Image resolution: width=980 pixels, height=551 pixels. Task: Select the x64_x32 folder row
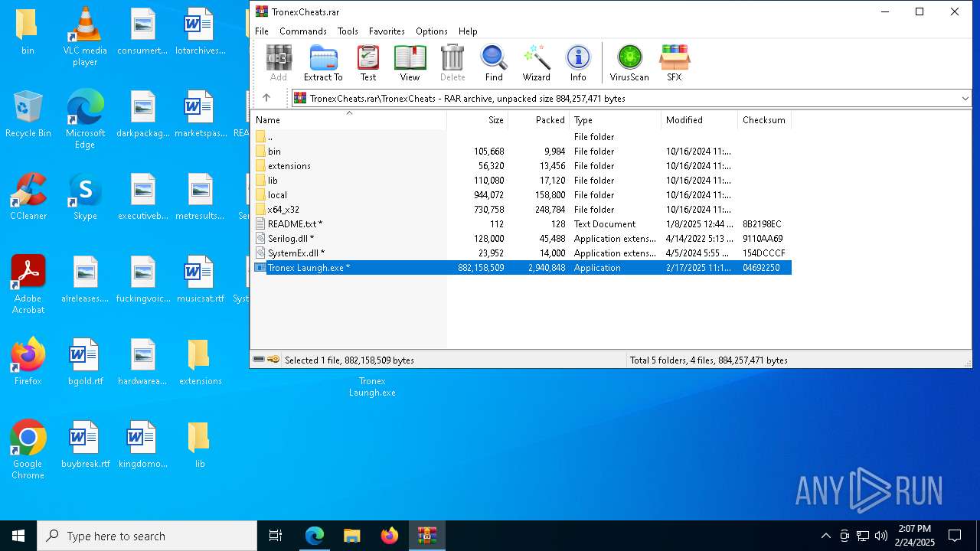(521, 210)
